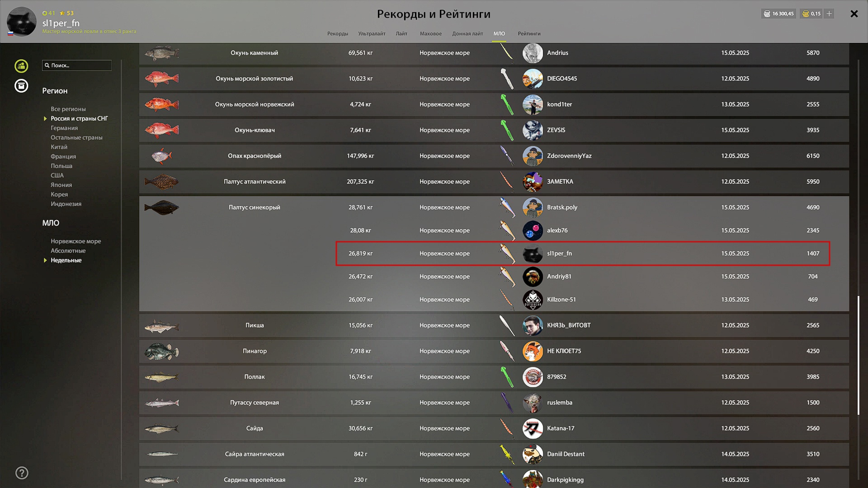Viewport: 868px width, 488px height.
Task: Click the Поиск search field
Action: coord(77,66)
